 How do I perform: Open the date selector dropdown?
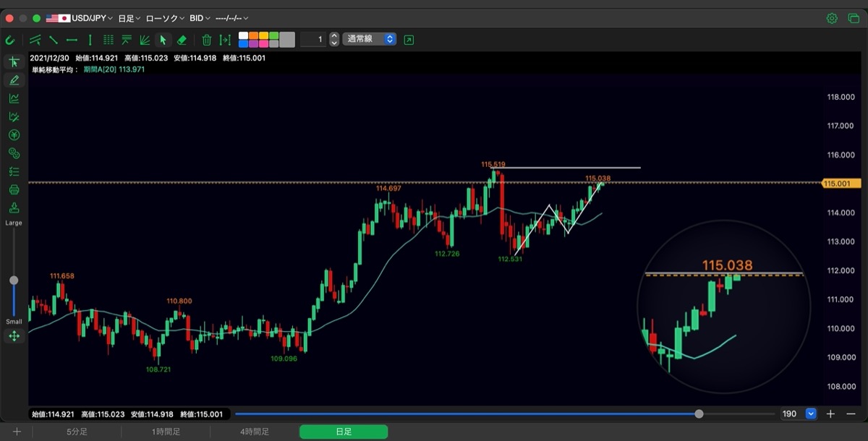coord(231,18)
